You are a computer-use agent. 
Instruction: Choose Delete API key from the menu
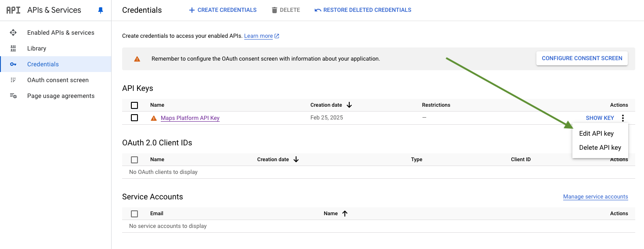[x=601, y=148]
